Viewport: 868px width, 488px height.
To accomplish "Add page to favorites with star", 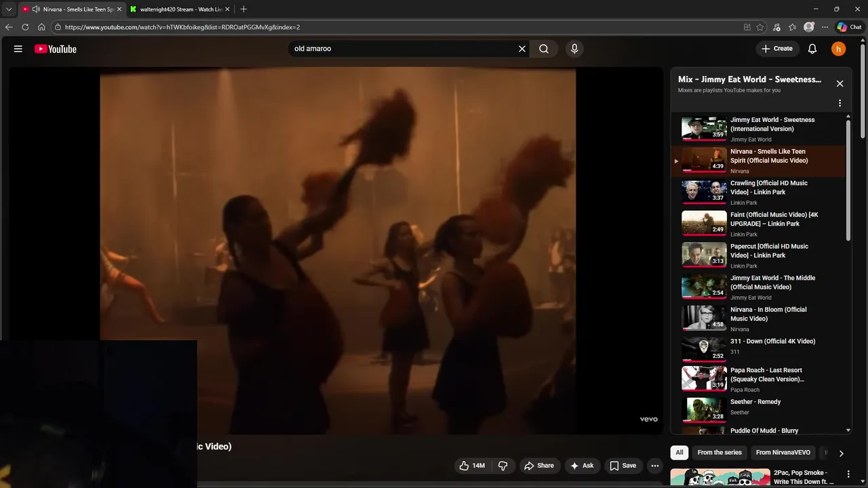I will pyautogui.click(x=760, y=27).
